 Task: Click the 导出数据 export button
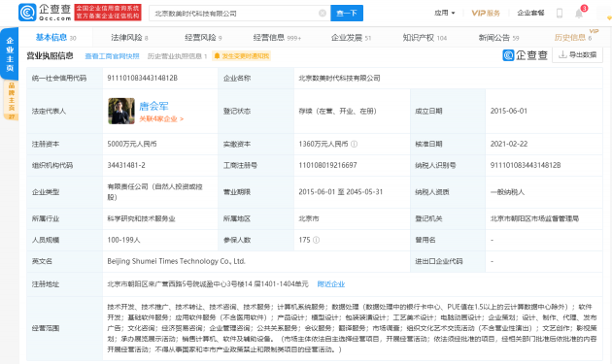pyautogui.click(x=577, y=55)
